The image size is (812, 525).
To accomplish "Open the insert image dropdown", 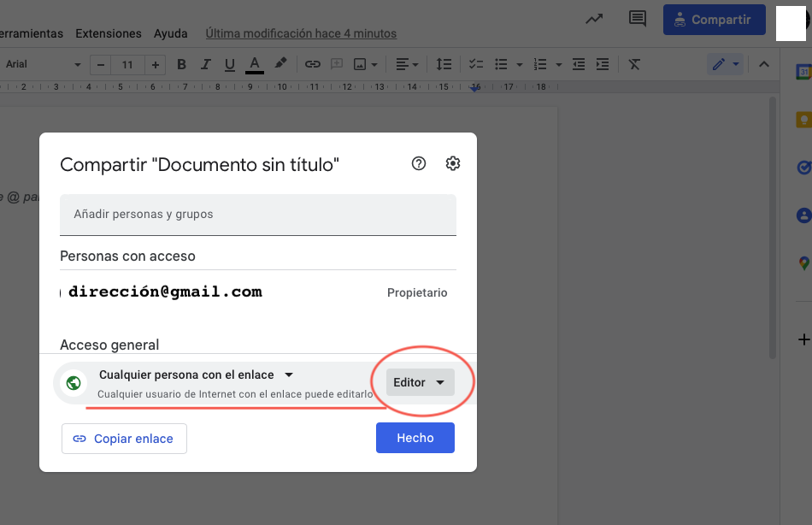I will point(365,64).
